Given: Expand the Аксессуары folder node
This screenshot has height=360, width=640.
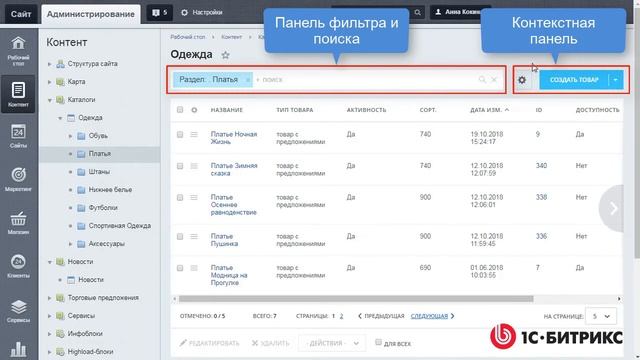Looking at the screenshot, I should (x=70, y=244).
